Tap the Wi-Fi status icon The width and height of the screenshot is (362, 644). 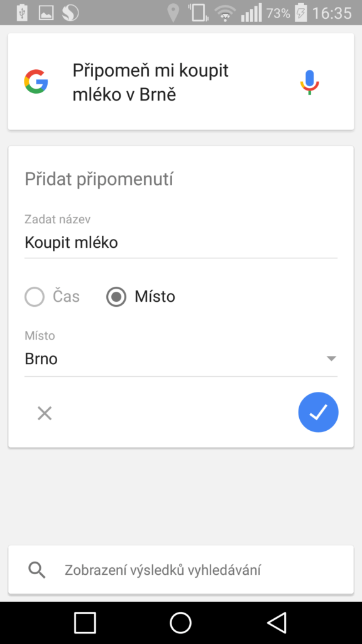point(225,13)
